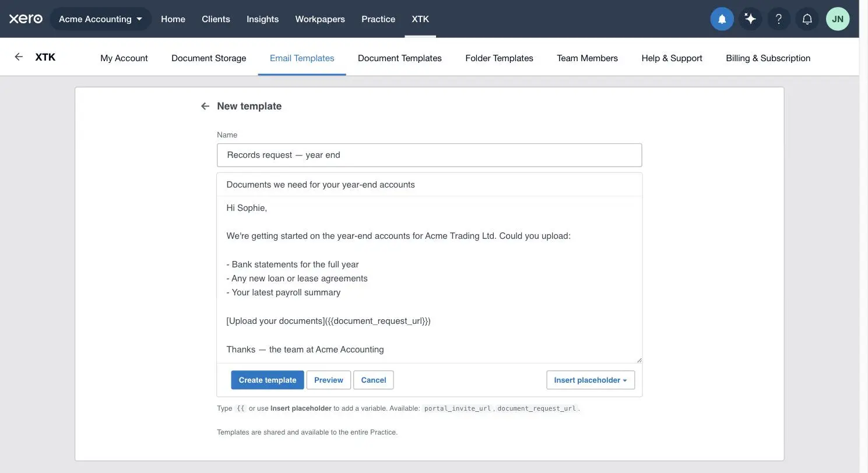Click the 'Any new loan or lease agreements' line
This screenshot has height=473, width=868.
(x=297, y=278)
